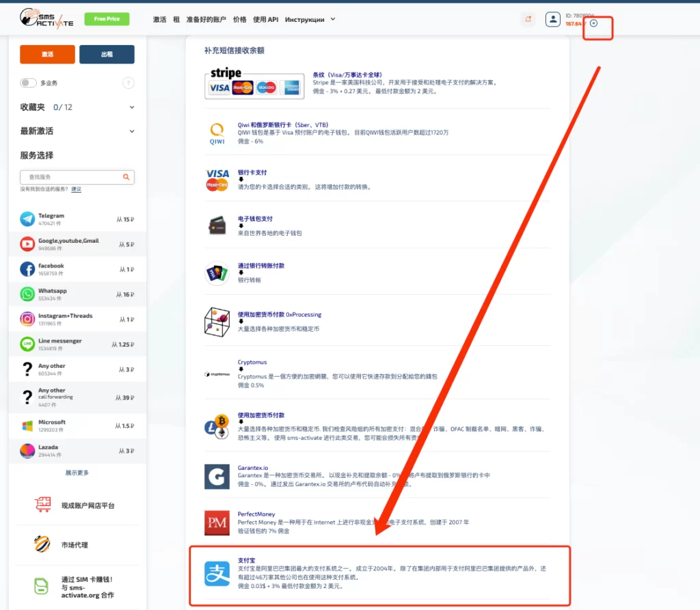
Task: Open the 租 rent menu item
Action: (x=176, y=19)
